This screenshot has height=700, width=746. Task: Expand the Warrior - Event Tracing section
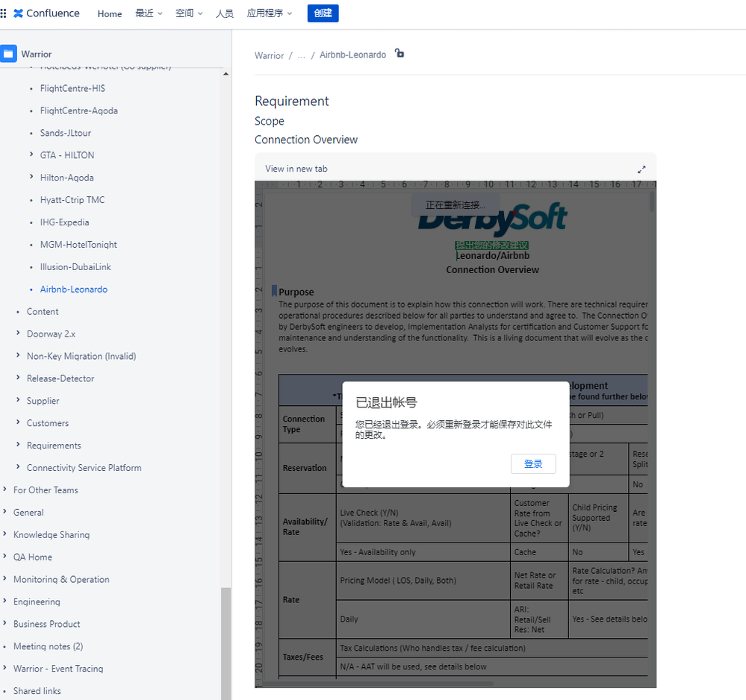(x=4, y=668)
